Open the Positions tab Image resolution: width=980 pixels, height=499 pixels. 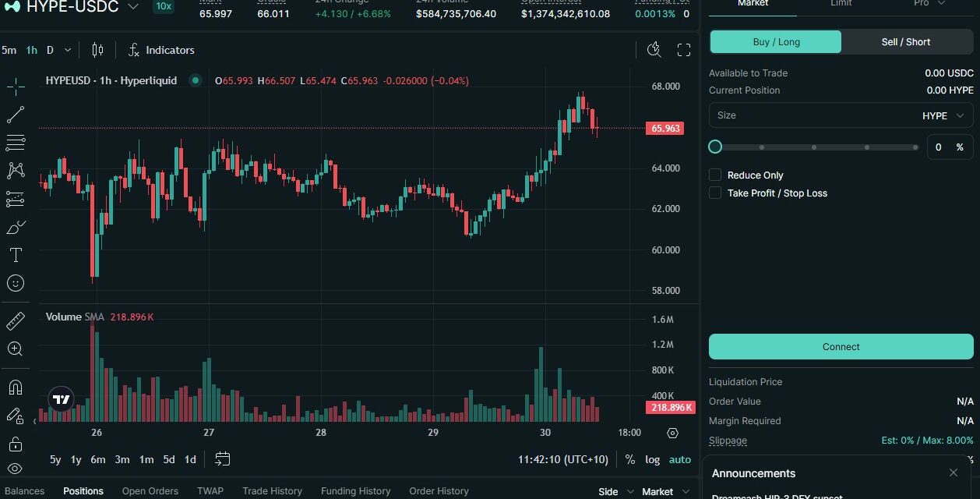tap(83, 491)
